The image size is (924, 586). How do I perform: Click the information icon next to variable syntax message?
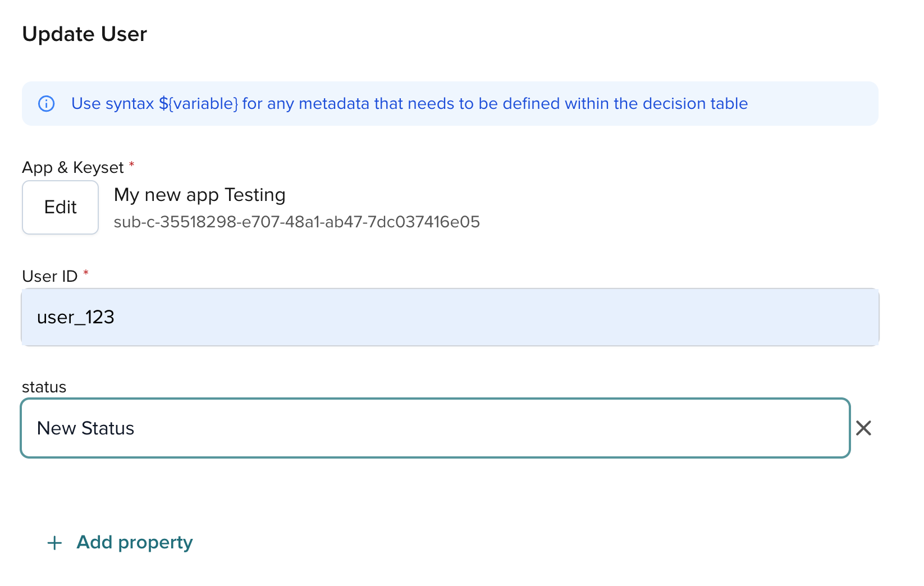pos(47,103)
